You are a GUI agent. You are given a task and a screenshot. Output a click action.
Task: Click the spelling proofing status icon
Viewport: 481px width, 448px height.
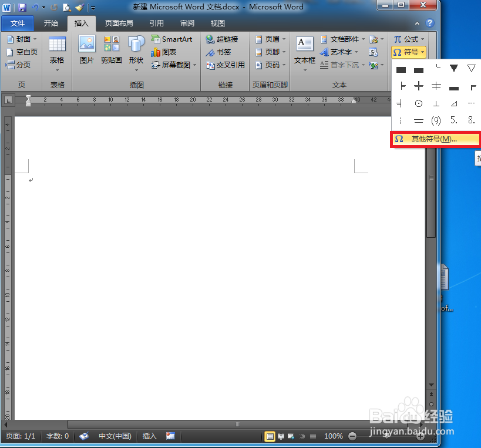point(84,436)
